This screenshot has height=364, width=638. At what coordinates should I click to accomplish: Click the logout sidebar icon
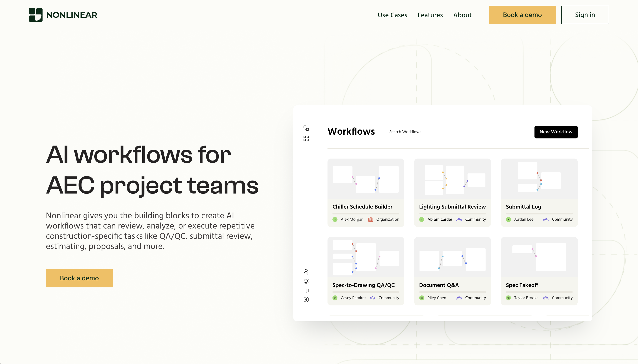point(306,300)
